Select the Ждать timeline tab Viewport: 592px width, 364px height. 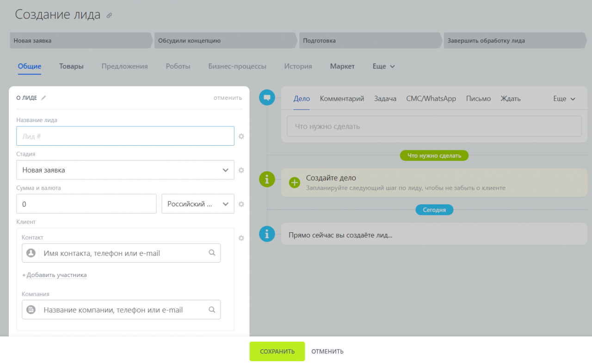[511, 99]
